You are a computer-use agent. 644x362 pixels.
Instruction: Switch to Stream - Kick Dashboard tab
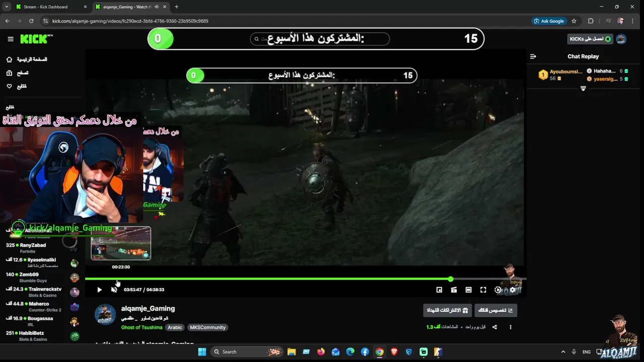click(x=51, y=7)
